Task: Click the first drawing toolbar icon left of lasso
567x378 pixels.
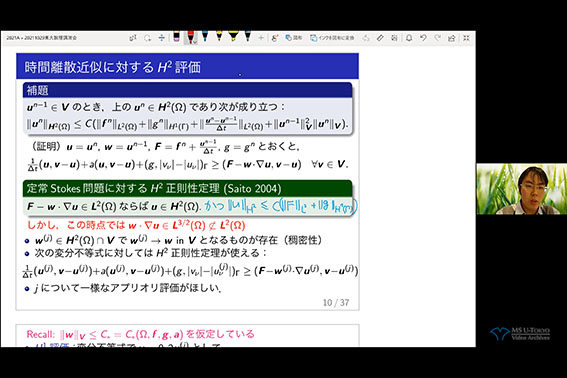Action: [133, 38]
